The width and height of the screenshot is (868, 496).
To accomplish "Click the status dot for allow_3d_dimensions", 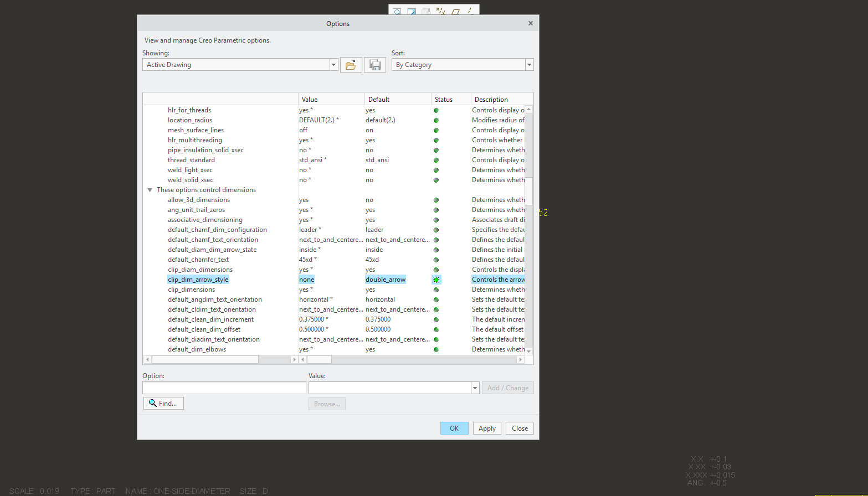I will click(x=436, y=200).
